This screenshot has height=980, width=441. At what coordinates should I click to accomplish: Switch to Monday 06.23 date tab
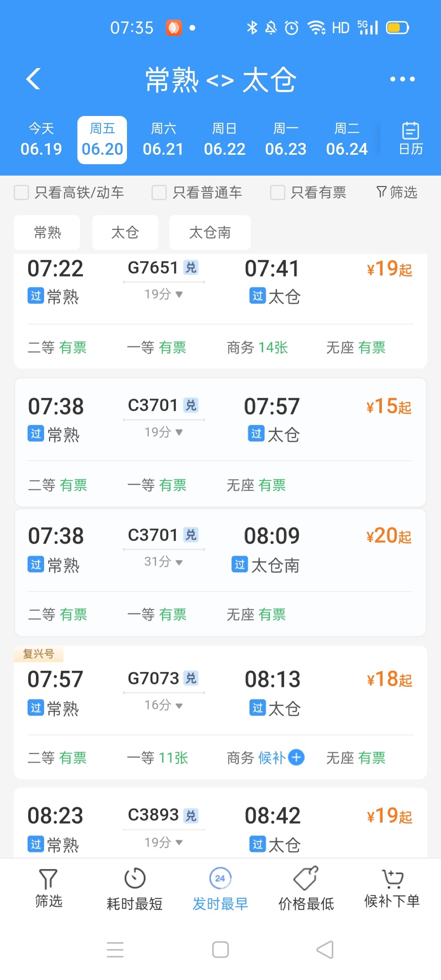[x=285, y=140]
